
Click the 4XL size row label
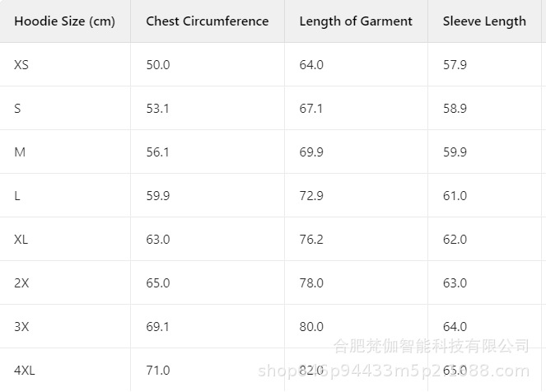[25, 370]
